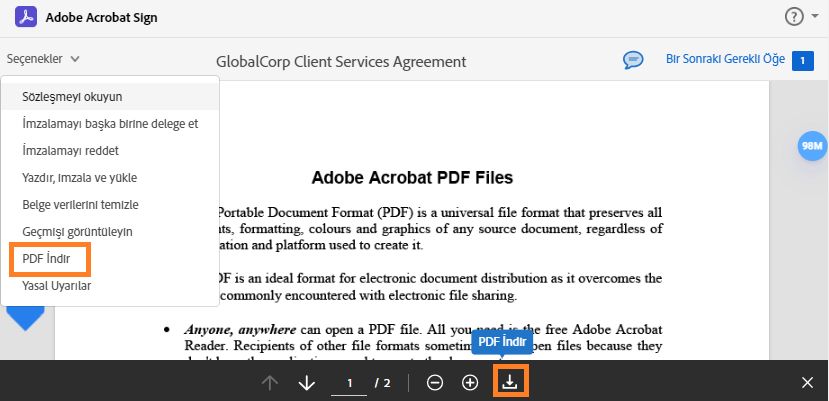The image size is (829, 401).
Task: Select Sözleşmeyi okuyun menu entry
Action: (110, 97)
